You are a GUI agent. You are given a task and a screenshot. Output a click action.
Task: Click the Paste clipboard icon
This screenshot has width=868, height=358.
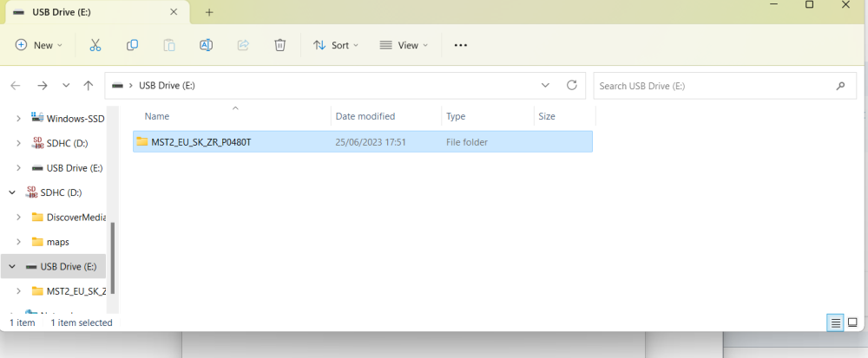pos(169,45)
